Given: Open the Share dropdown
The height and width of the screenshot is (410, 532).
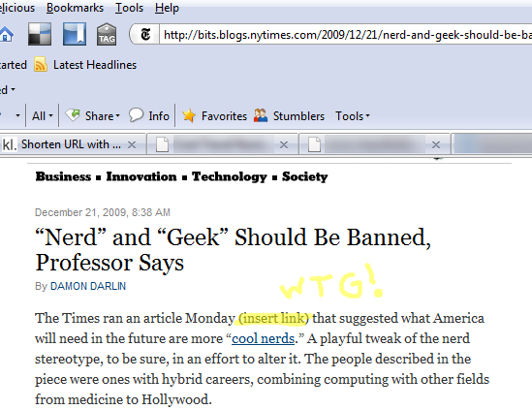Looking at the screenshot, I should [x=103, y=116].
